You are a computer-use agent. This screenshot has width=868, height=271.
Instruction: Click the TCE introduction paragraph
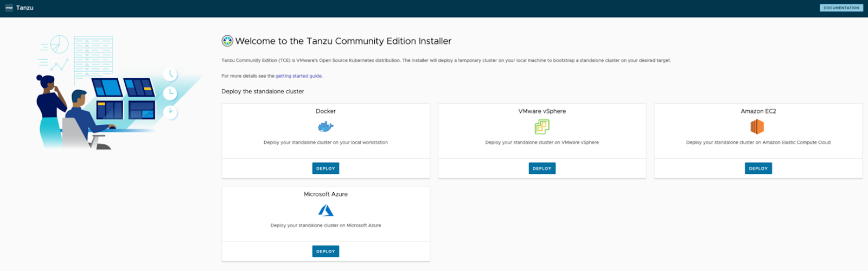point(446,60)
